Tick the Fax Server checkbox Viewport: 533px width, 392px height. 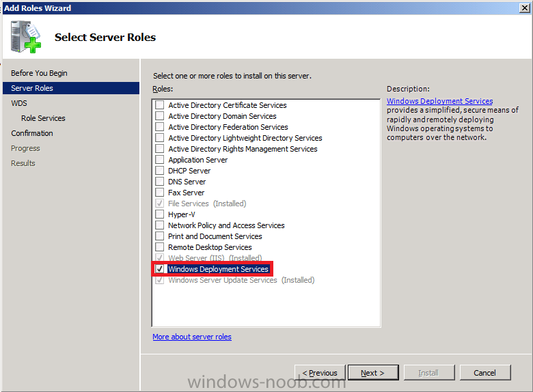pyautogui.click(x=159, y=193)
